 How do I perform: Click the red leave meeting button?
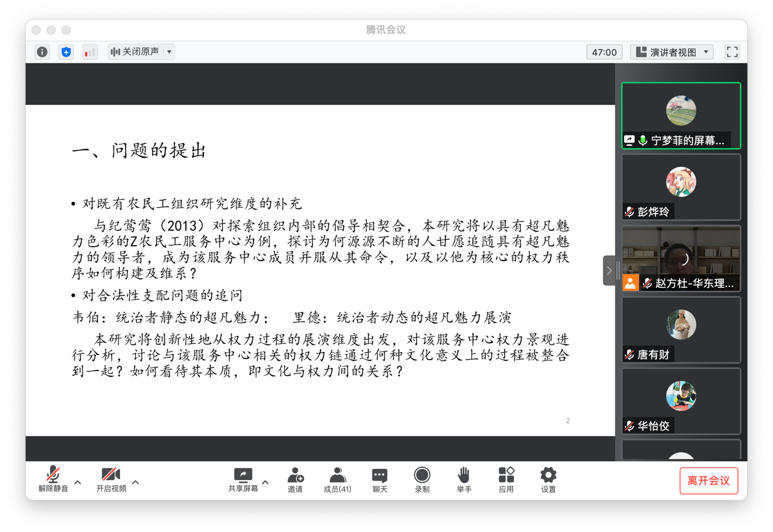[708, 480]
